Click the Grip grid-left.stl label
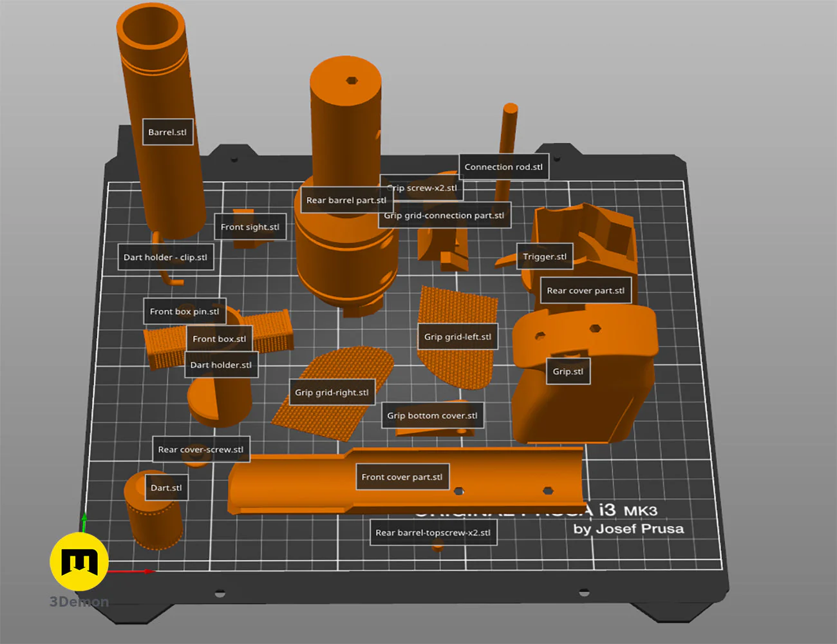The height and width of the screenshot is (644, 837). pos(457,337)
